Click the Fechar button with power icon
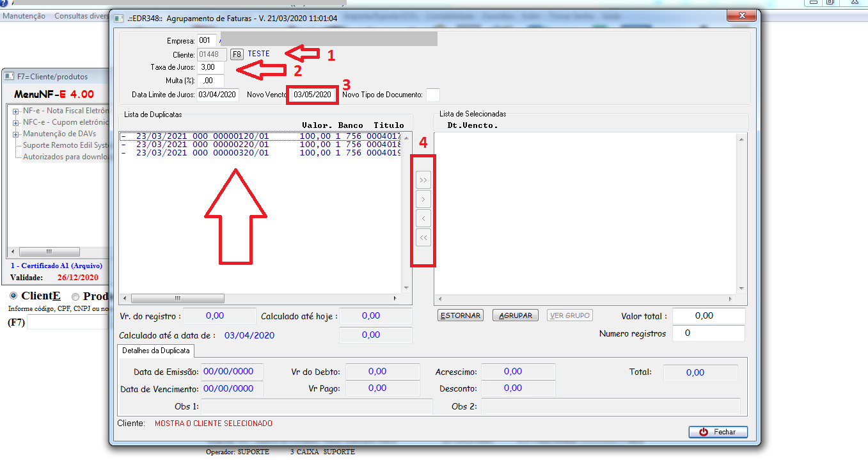 (718, 432)
